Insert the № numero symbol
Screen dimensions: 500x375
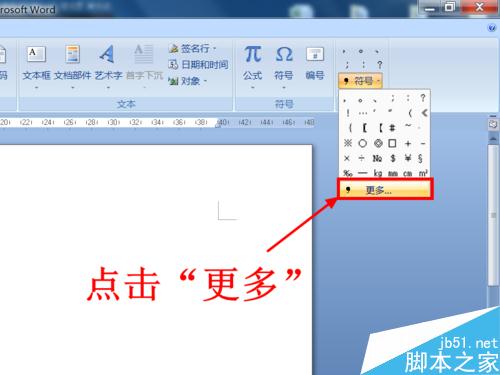[377, 158]
